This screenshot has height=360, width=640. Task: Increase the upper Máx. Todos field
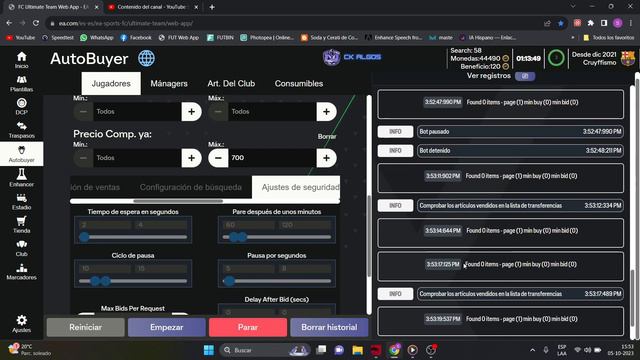(326, 111)
